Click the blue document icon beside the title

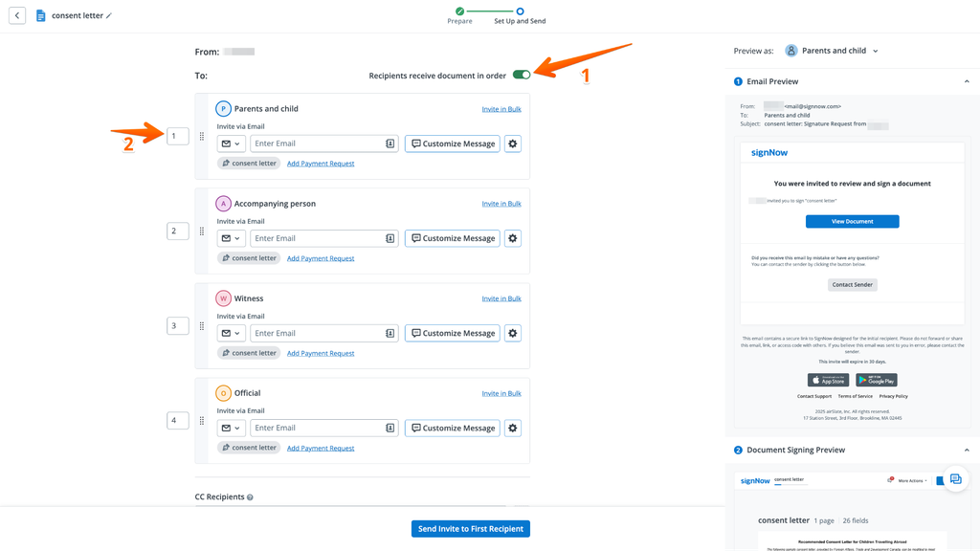[x=40, y=15]
